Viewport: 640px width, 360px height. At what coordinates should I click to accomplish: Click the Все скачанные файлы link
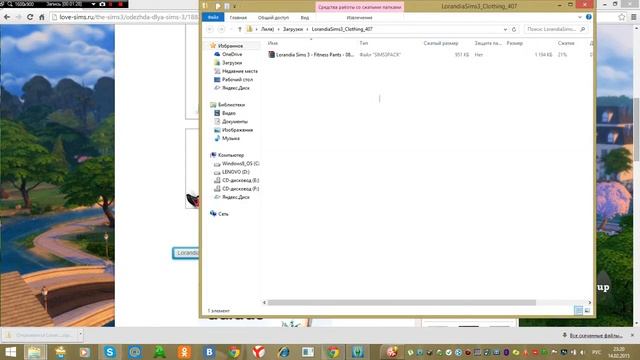[596, 336]
